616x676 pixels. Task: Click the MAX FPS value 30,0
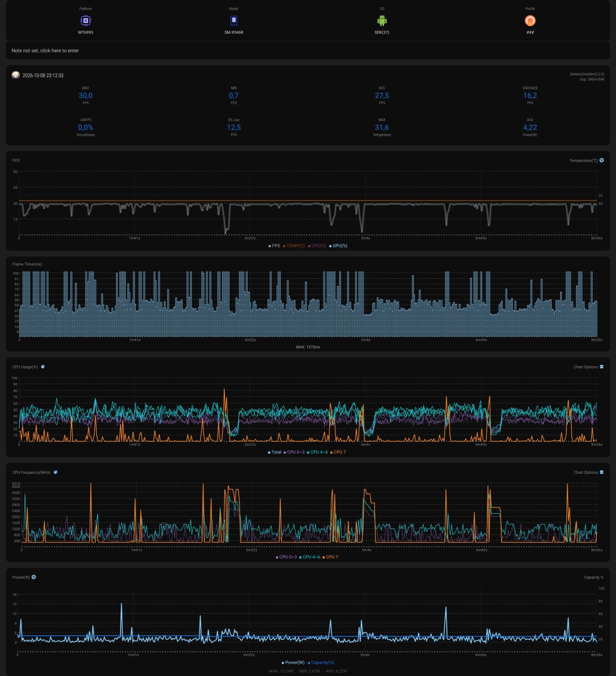pos(86,96)
